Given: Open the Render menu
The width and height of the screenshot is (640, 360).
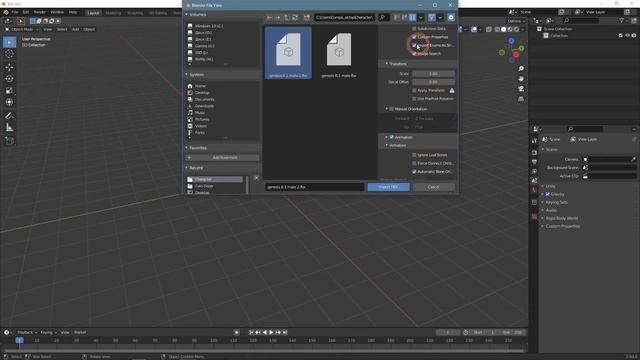Looking at the screenshot, I should [40, 12].
